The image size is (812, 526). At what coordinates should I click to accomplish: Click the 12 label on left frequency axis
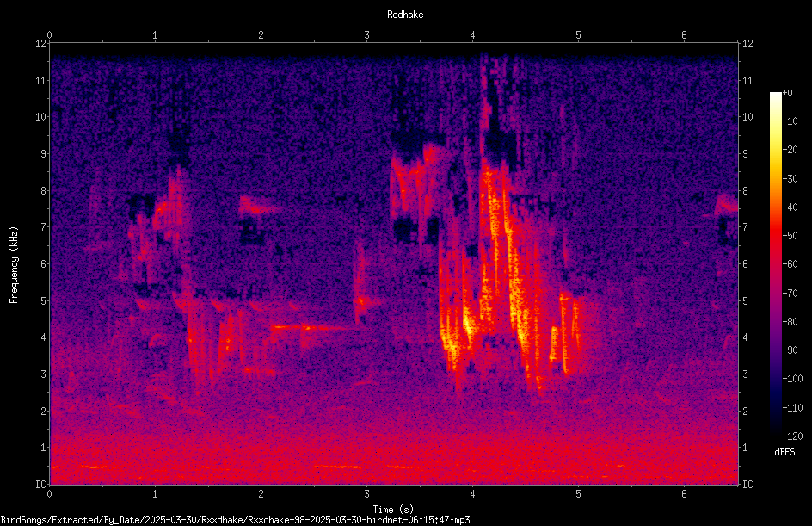40,44
